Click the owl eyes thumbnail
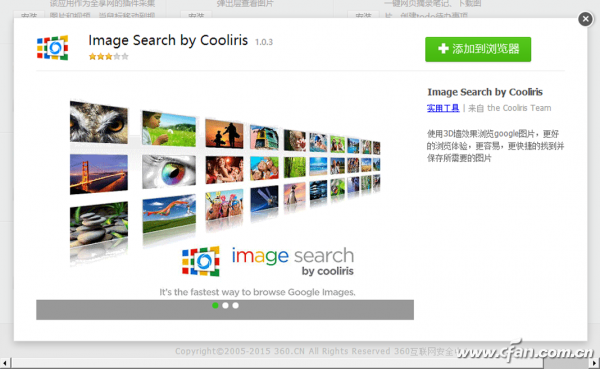The image size is (600, 369). (99, 122)
